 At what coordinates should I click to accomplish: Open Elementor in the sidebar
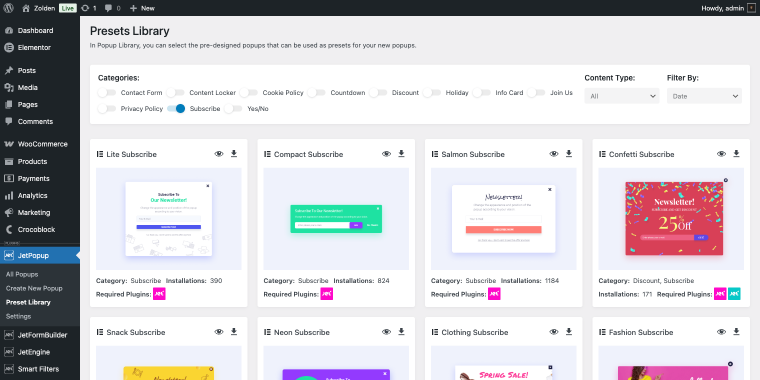[x=40, y=48]
